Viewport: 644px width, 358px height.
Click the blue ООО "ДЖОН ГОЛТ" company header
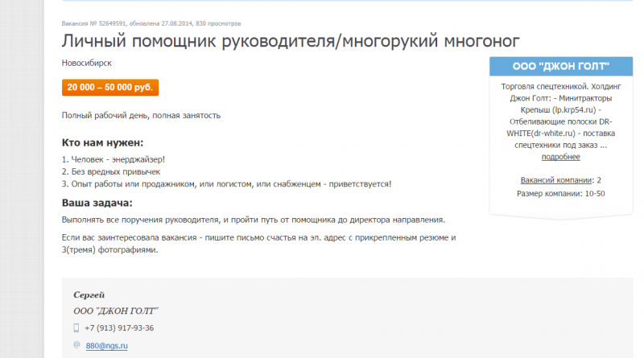pos(560,66)
